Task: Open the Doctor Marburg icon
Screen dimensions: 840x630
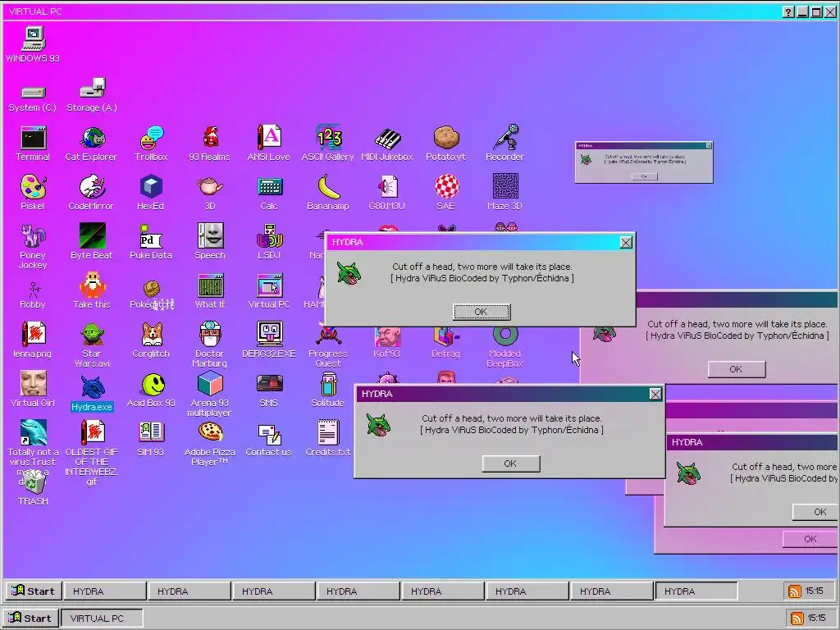Action: click(210, 335)
